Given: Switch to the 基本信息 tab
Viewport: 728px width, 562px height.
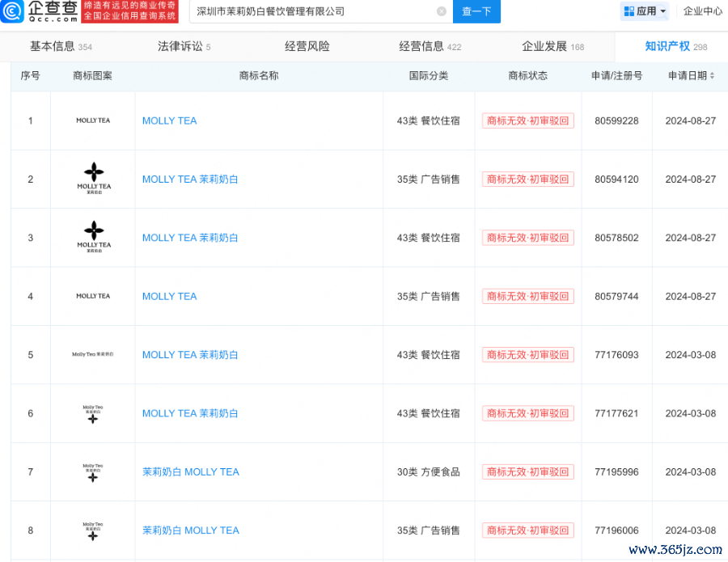Looking at the screenshot, I should [61, 46].
